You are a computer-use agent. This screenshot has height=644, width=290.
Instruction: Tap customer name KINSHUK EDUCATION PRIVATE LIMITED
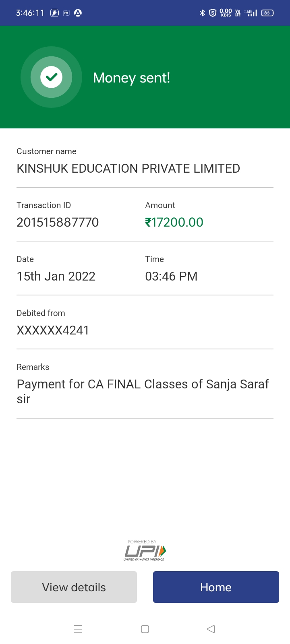(x=128, y=168)
